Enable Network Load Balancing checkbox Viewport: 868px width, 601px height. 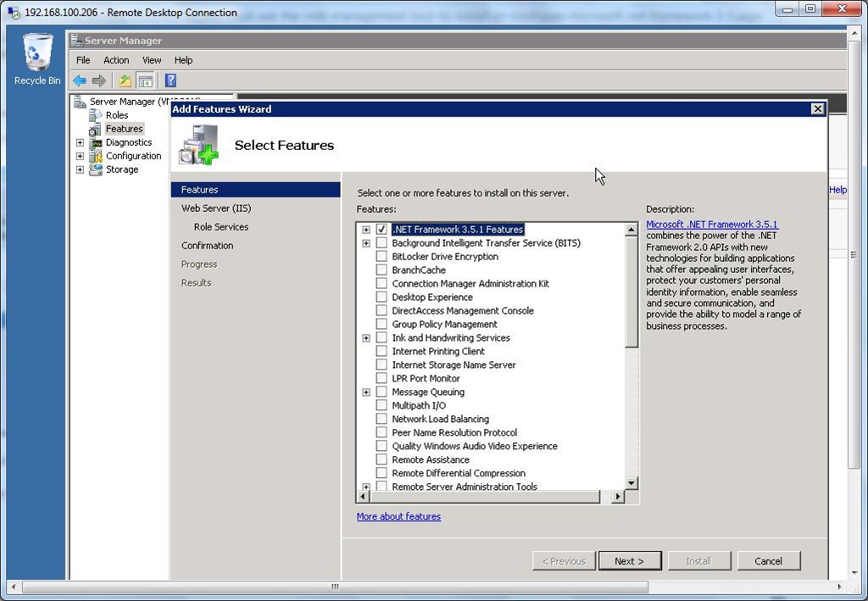tap(381, 419)
